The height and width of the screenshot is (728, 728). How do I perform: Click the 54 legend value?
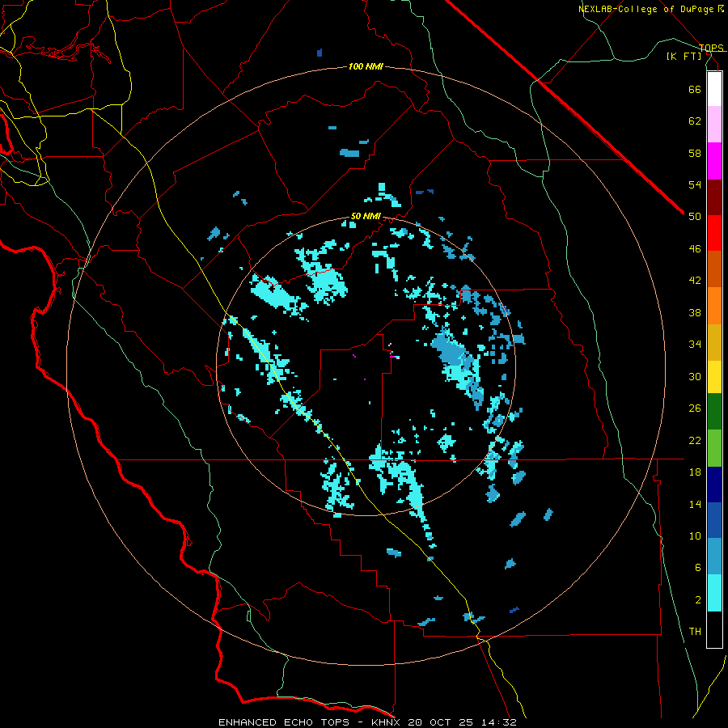coord(695,184)
